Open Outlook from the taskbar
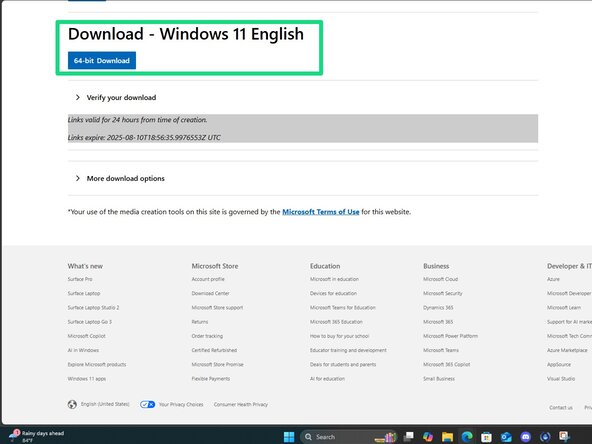 506,437
